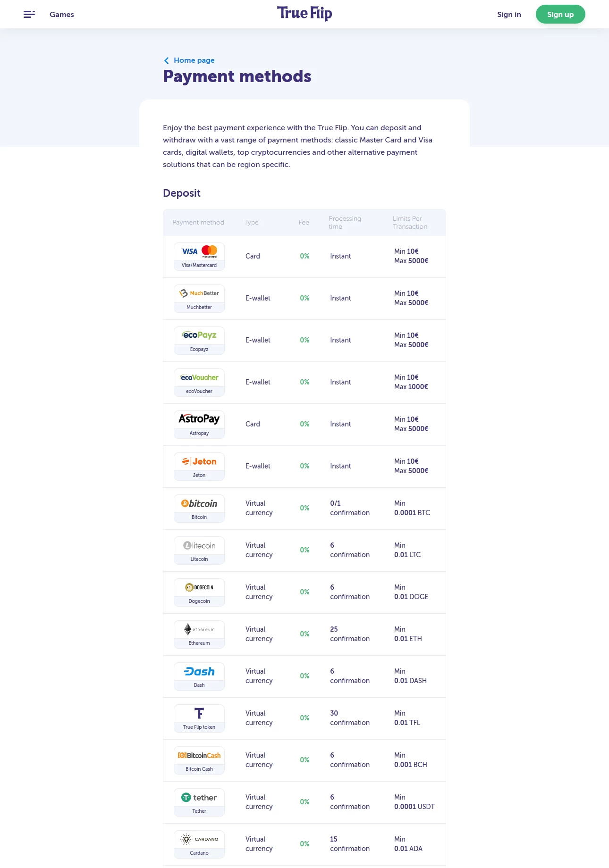
Task: Click the Sign in link
Action: [x=509, y=15]
